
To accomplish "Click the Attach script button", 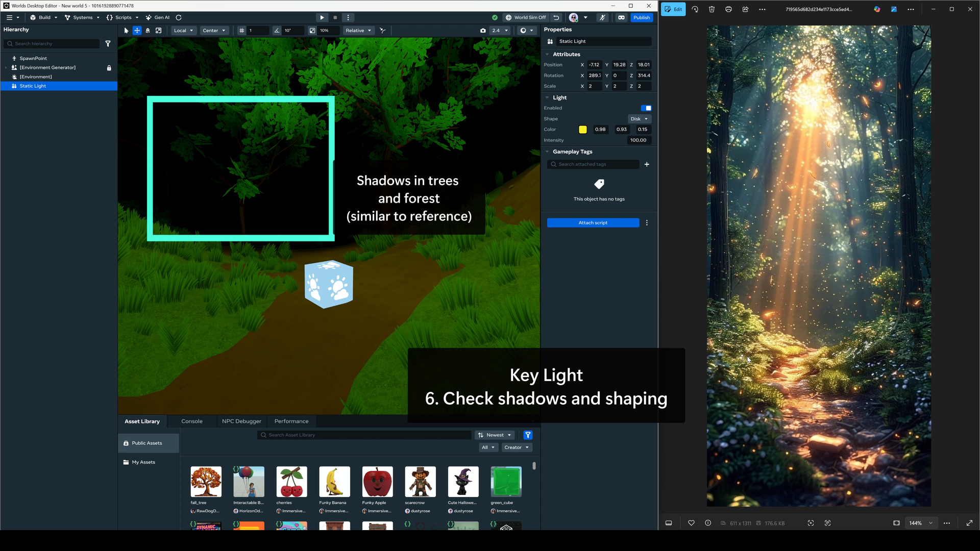I will (x=593, y=223).
